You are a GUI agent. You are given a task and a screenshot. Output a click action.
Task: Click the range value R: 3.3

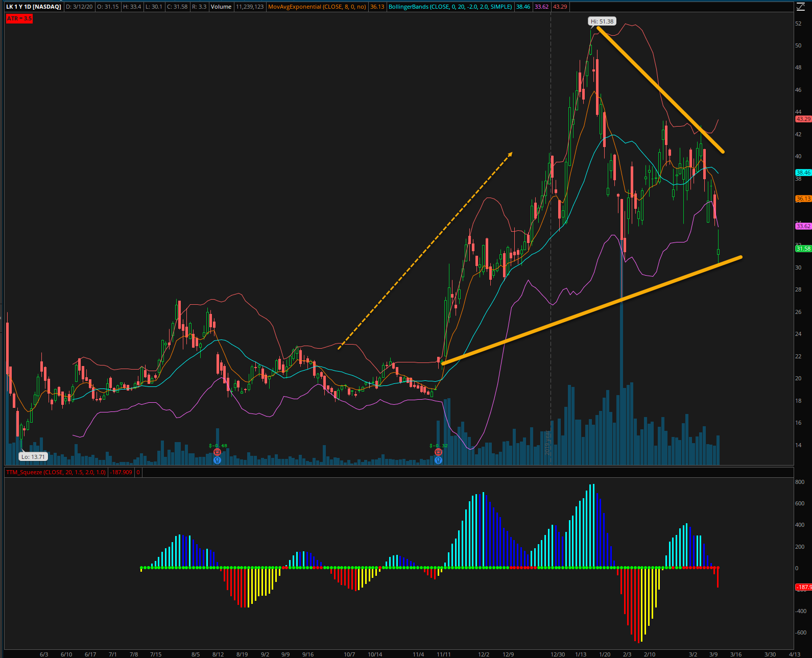coord(199,7)
